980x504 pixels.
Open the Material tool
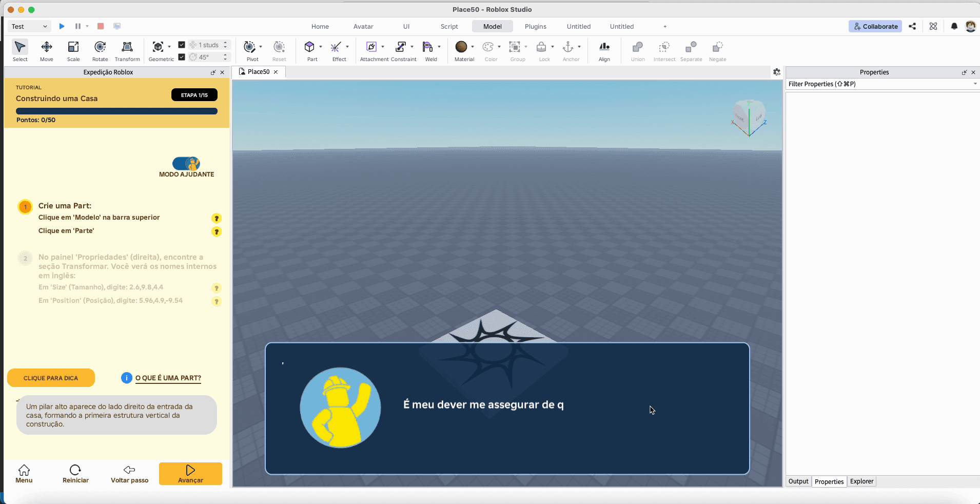coord(463,50)
